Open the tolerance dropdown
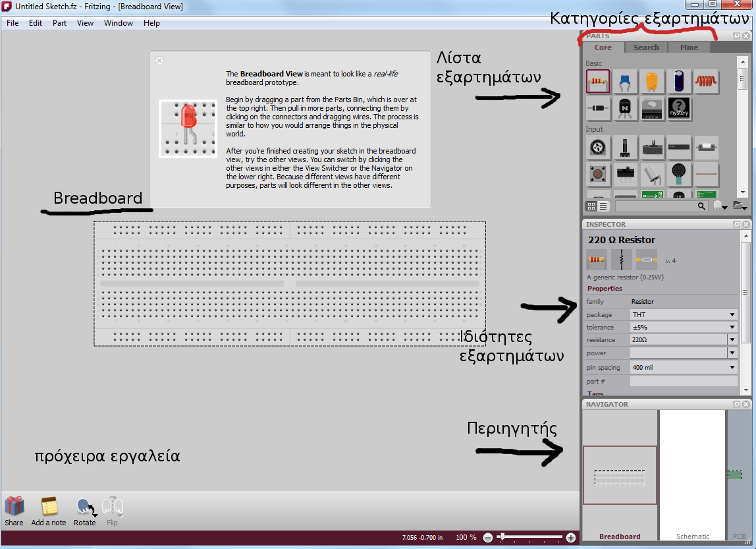Screen dimensions: 756x549 [x=684, y=327]
